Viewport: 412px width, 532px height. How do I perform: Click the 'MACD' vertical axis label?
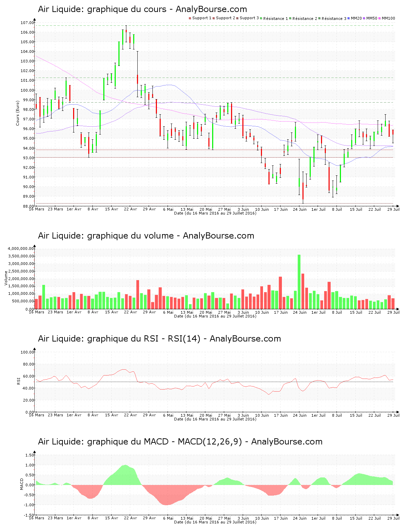pyautogui.click(x=22, y=484)
